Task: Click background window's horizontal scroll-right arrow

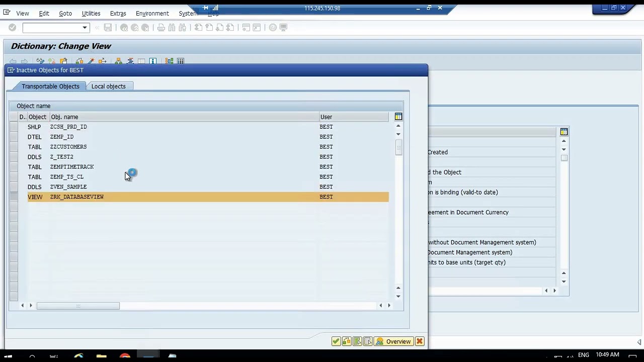Action: [x=555, y=291]
